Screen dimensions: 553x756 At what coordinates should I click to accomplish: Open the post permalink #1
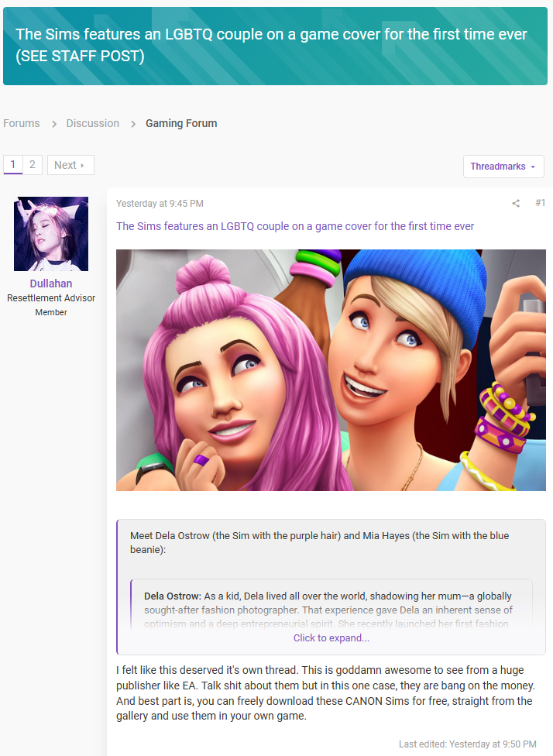(x=540, y=203)
